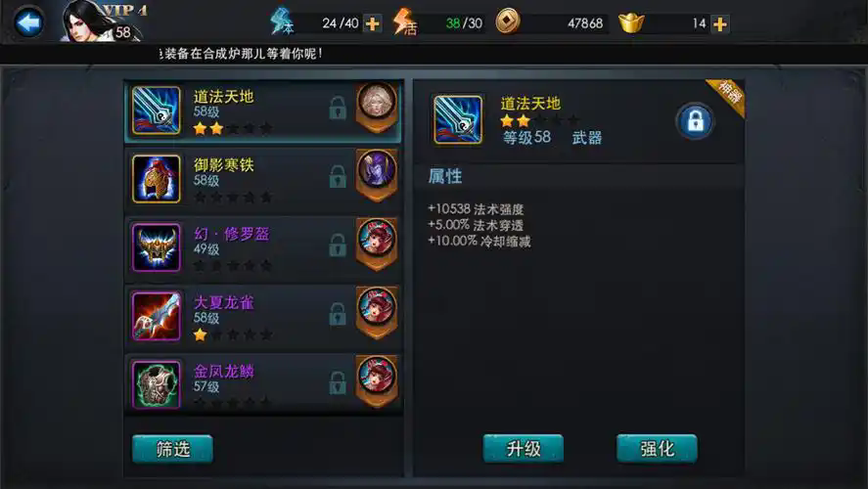Tap the hero badge on 道法天地 row

click(x=377, y=107)
